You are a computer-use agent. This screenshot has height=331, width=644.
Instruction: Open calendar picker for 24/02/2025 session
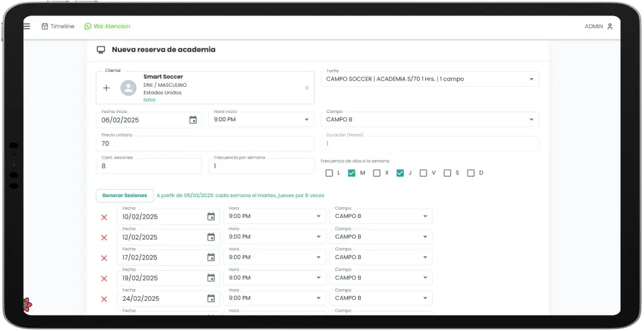click(211, 299)
